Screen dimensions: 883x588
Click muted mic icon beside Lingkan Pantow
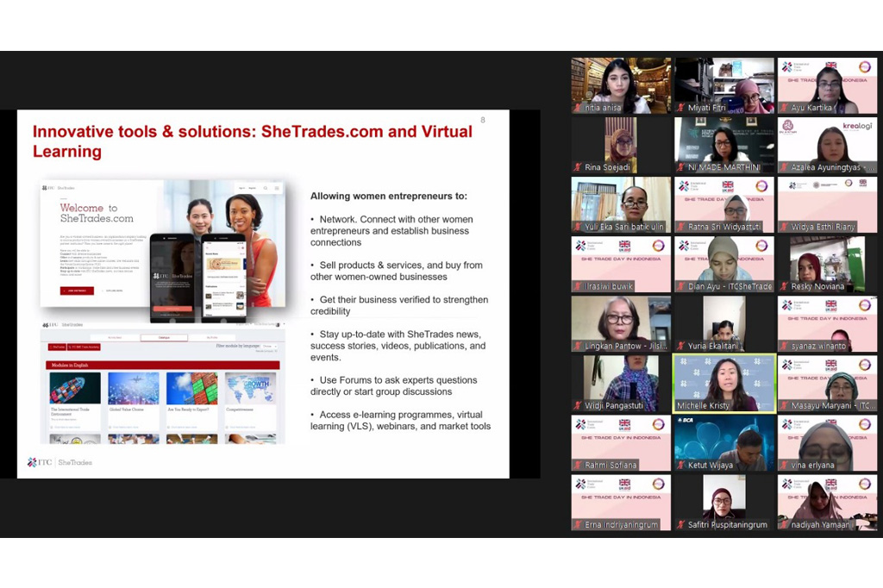click(x=578, y=347)
